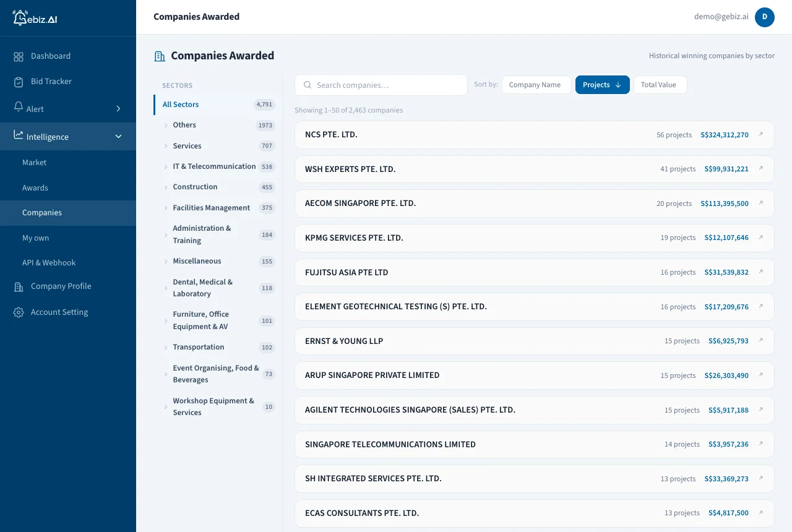Open the Market intelligence page

[68, 163]
